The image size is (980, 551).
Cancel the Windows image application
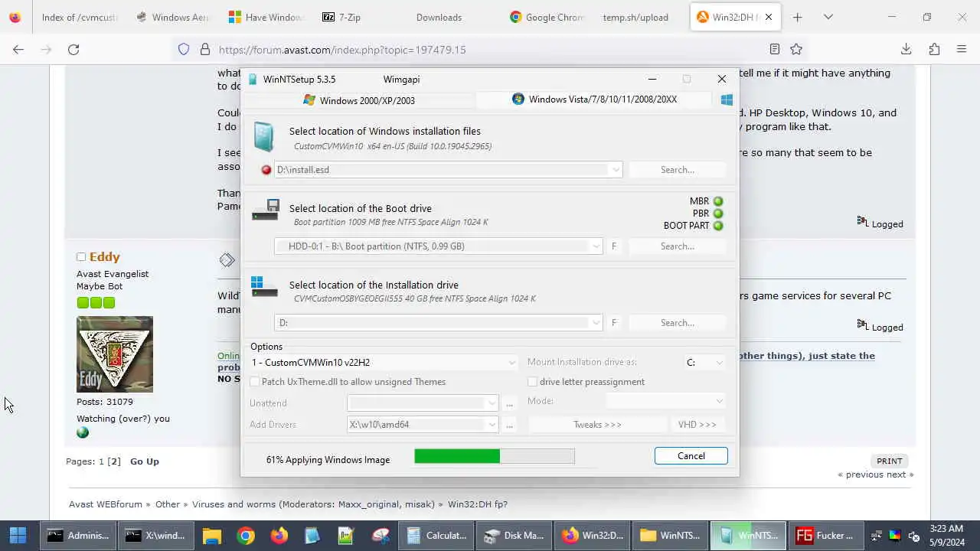[691, 456]
